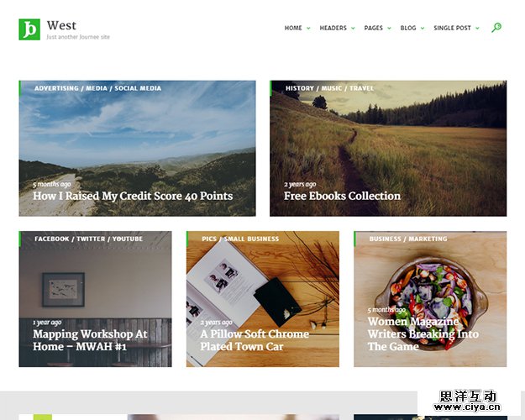Image resolution: width=525 pixels, height=420 pixels.
Task: Click the West site title
Action: click(x=61, y=25)
